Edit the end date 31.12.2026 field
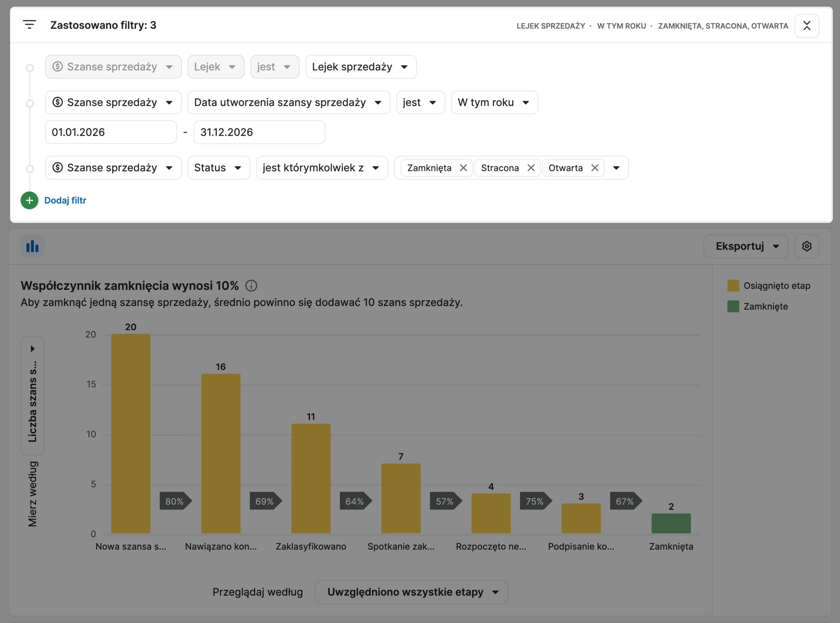The image size is (840, 623). pos(260,132)
